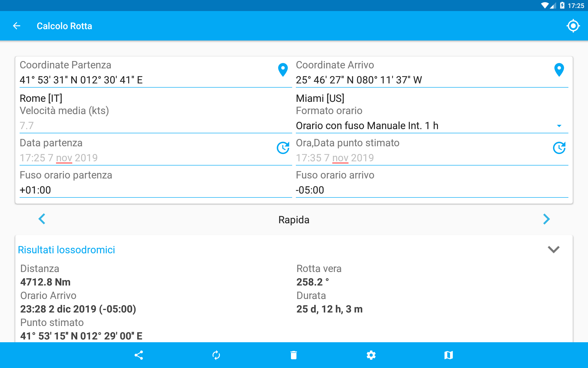Pick departure location with map pin icon
588x368 pixels.
[283, 70]
